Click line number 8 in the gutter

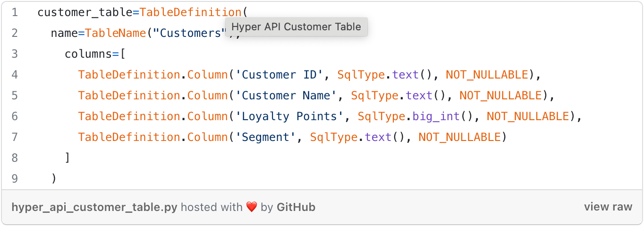click(15, 158)
